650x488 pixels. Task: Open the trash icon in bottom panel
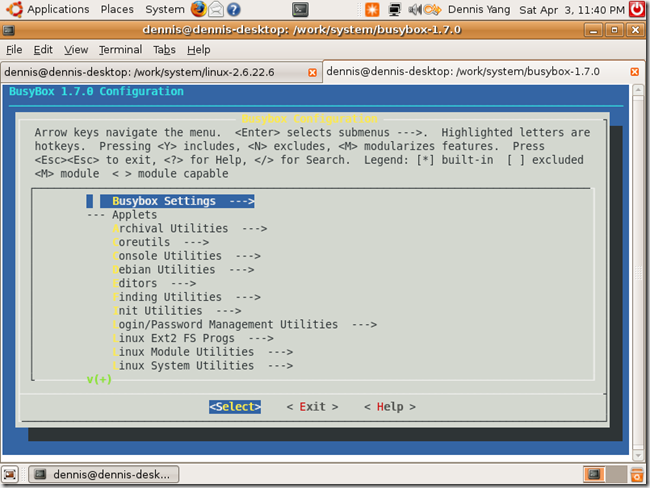coord(637,474)
